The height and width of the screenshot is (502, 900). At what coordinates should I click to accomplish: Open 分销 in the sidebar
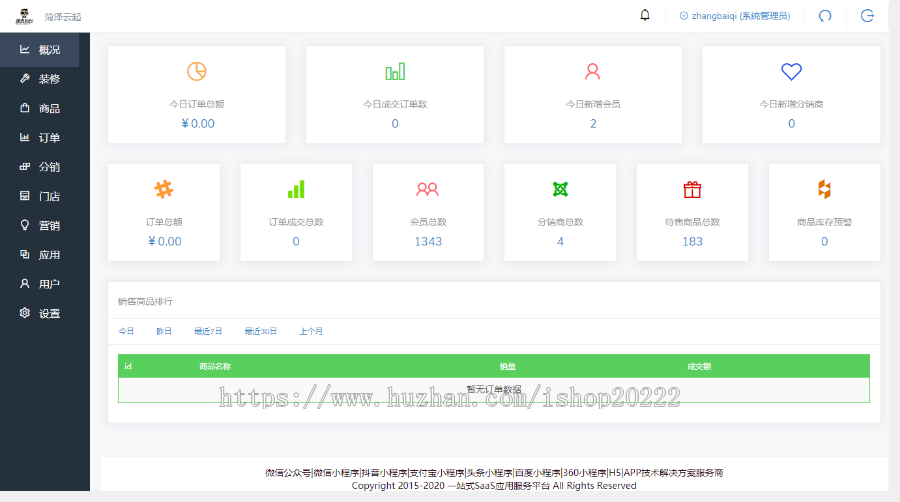[x=40, y=167]
